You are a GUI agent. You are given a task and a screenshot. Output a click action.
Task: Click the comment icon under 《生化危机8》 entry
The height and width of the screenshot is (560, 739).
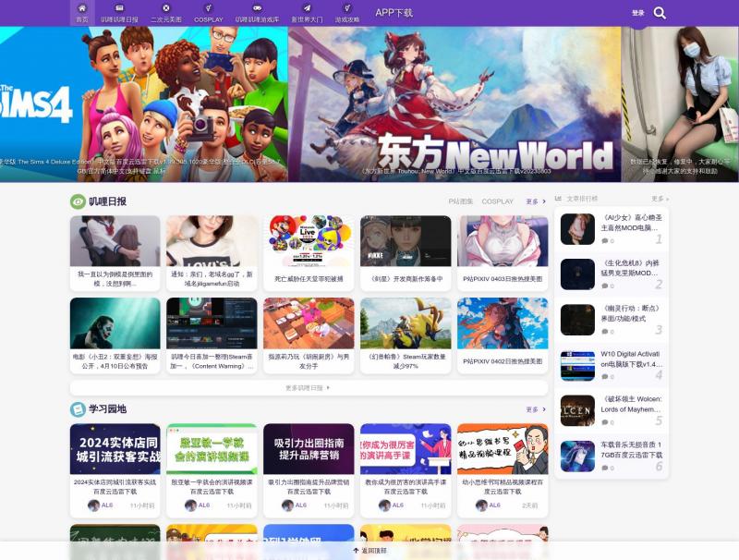pos(605,286)
